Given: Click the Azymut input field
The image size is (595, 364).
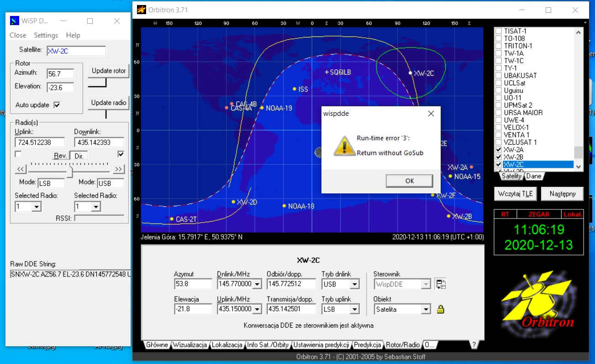Looking at the screenshot, I should point(193,284).
